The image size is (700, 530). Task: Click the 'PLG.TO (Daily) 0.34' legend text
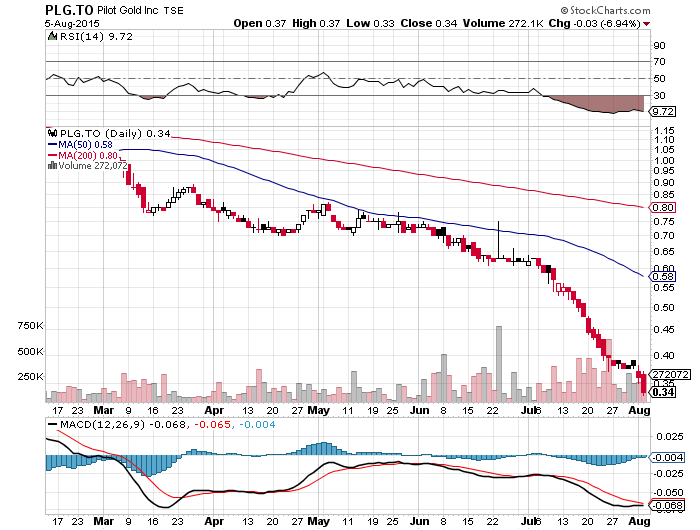115,133
